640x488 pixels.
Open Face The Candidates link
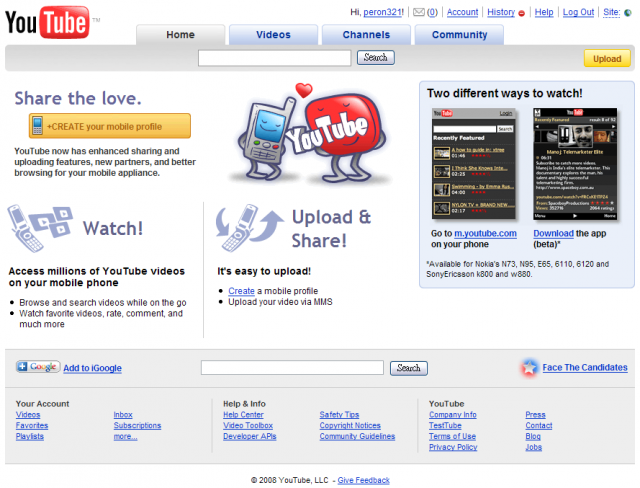click(x=585, y=367)
